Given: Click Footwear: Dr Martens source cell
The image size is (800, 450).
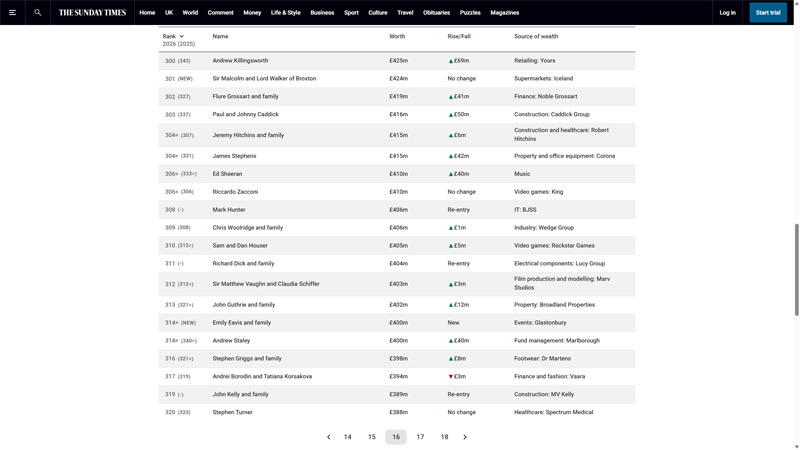Looking at the screenshot, I should [x=542, y=358].
